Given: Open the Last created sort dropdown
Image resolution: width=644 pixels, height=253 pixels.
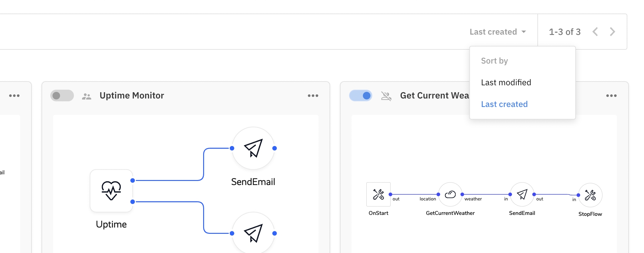Looking at the screenshot, I should [x=497, y=32].
